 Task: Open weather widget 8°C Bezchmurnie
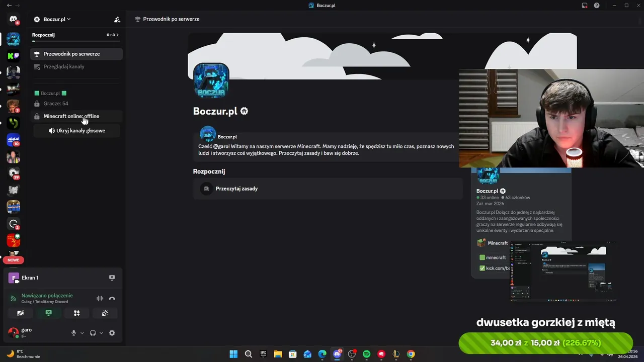pos(23,354)
